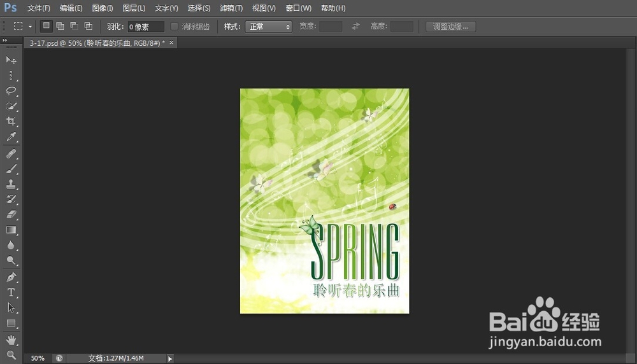Viewport: 637px width, 364px height.
Task: Select the Blur tool
Action: tap(11, 245)
